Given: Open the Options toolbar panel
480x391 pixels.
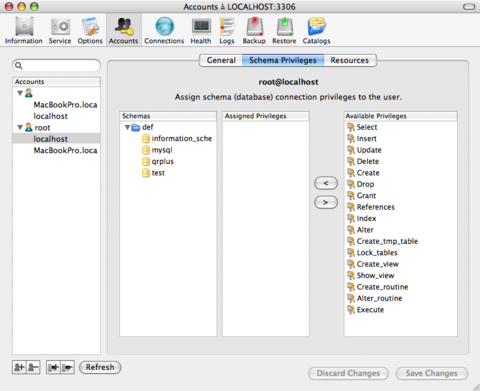Looking at the screenshot, I should (x=90, y=30).
